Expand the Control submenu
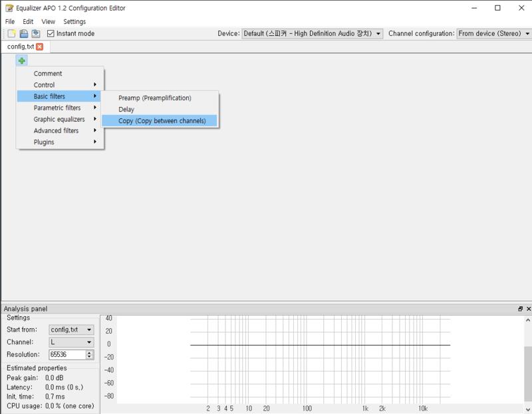 tap(60, 85)
